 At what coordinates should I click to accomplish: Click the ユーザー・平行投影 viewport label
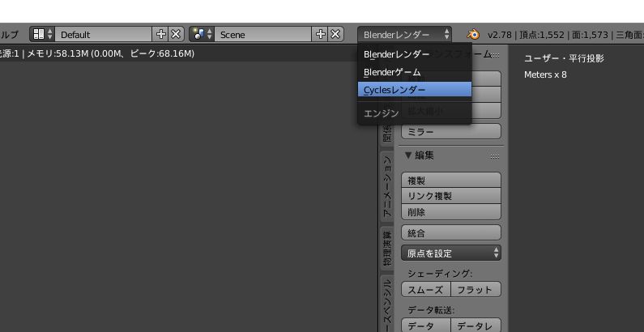point(564,58)
